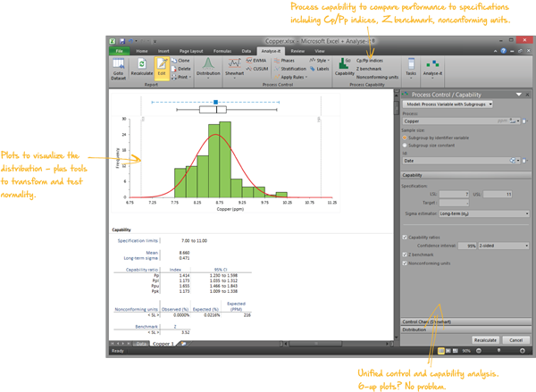Click the Undo icon in title bar
The height and width of the screenshot is (392, 536).
pyautogui.click(x=130, y=41)
